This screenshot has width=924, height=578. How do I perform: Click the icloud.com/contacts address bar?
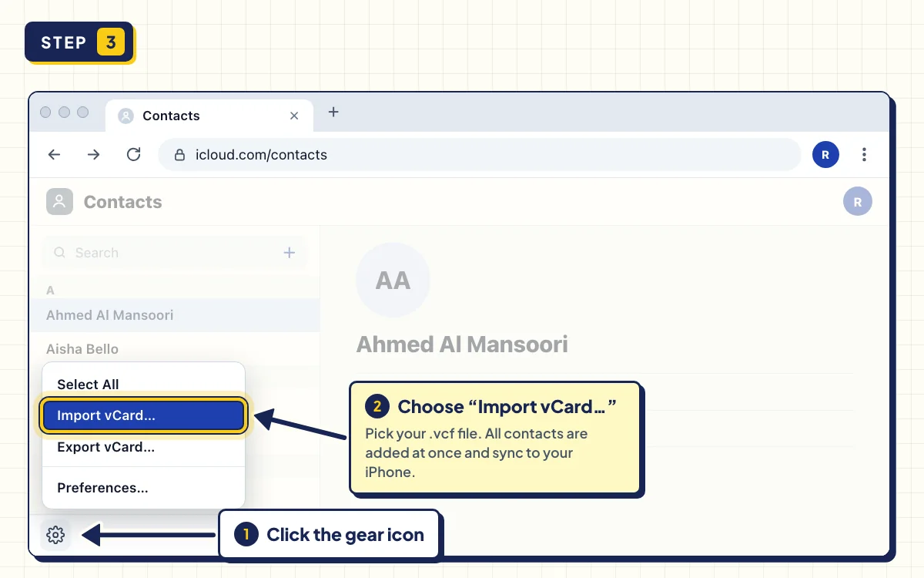(x=480, y=155)
